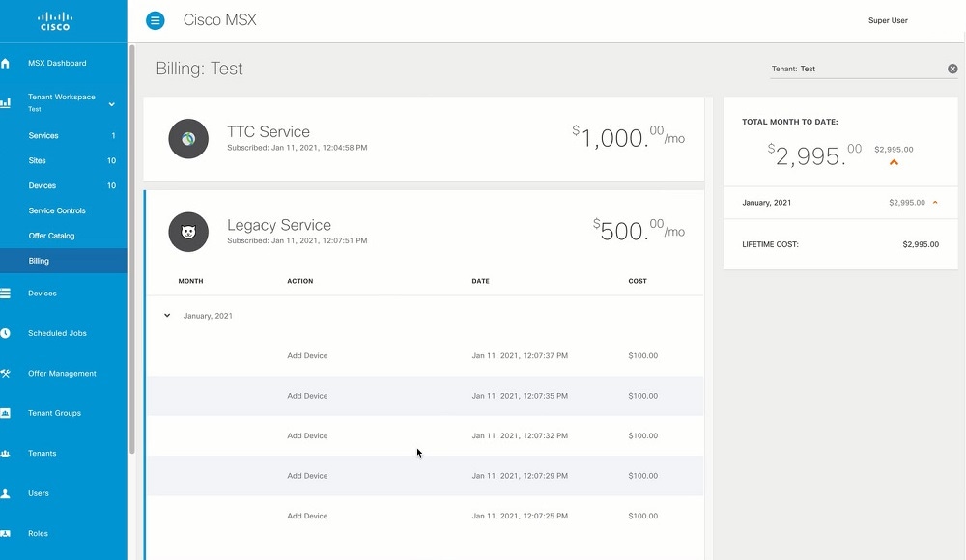
Task: Open Offer Management
Action: click(x=62, y=374)
